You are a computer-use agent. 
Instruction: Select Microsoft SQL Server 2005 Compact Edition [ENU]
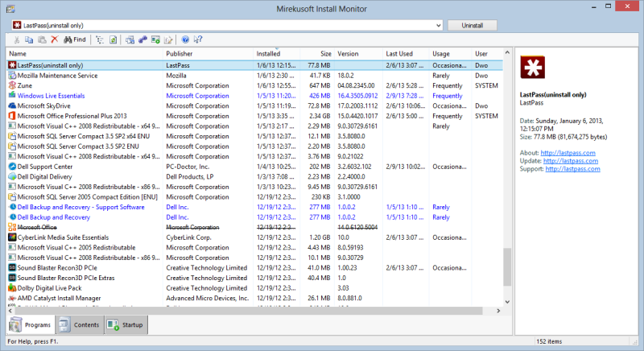point(254,197)
